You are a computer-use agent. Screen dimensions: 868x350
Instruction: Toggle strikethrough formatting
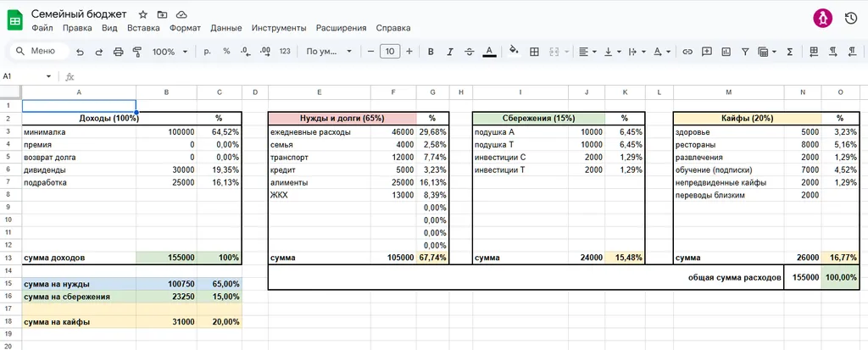coord(470,52)
